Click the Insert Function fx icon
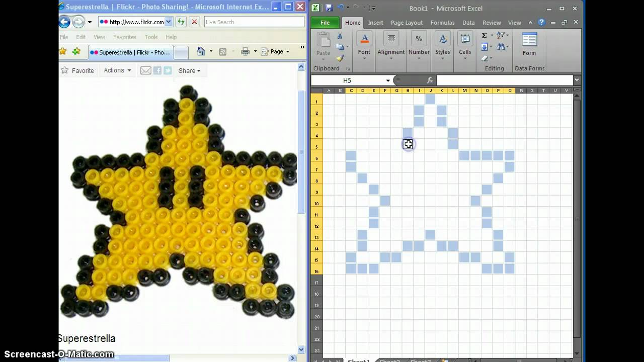The height and width of the screenshot is (362, 644). 430,80
